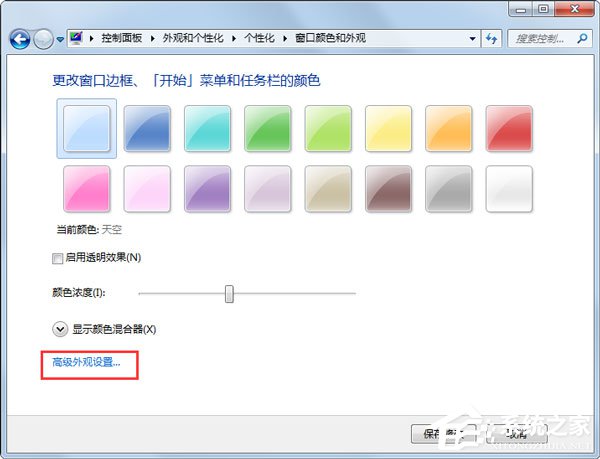Image resolution: width=600 pixels, height=459 pixels.
Task: Click the Forward navigation arrow button
Action: [x=43, y=39]
